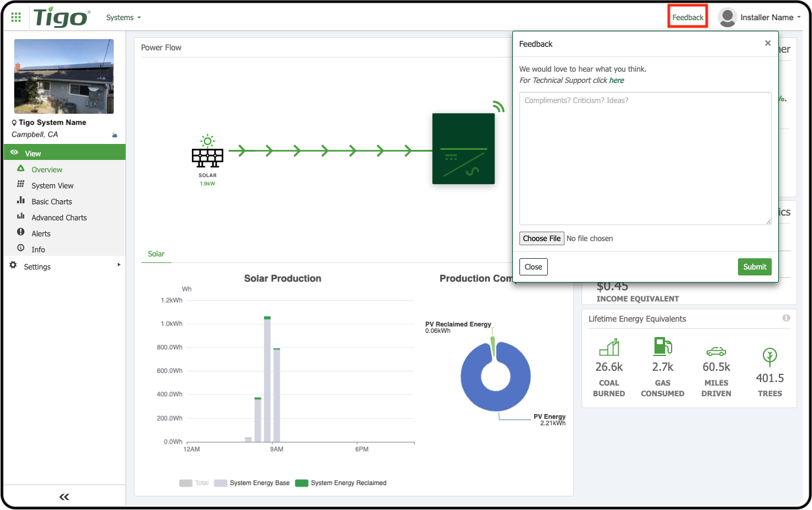The image size is (812, 510).
Task: Click the Lifetime Energy Equivalents info icon
Action: point(786,318)
